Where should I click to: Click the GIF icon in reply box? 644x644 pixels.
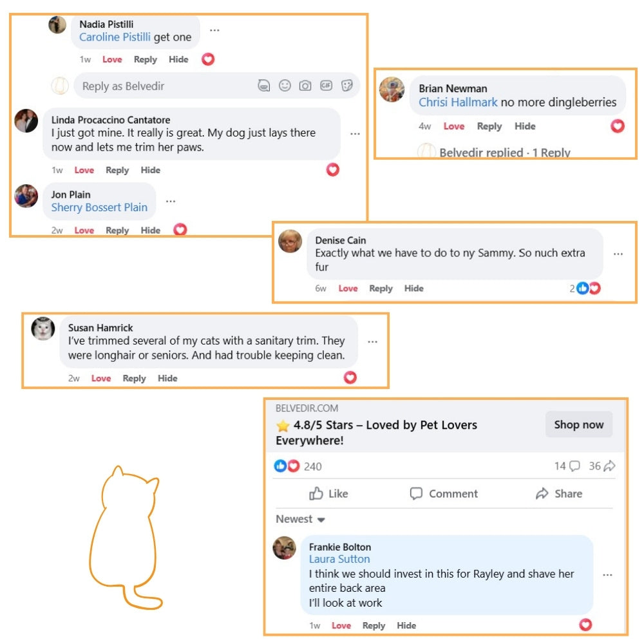tap(326, 86)
